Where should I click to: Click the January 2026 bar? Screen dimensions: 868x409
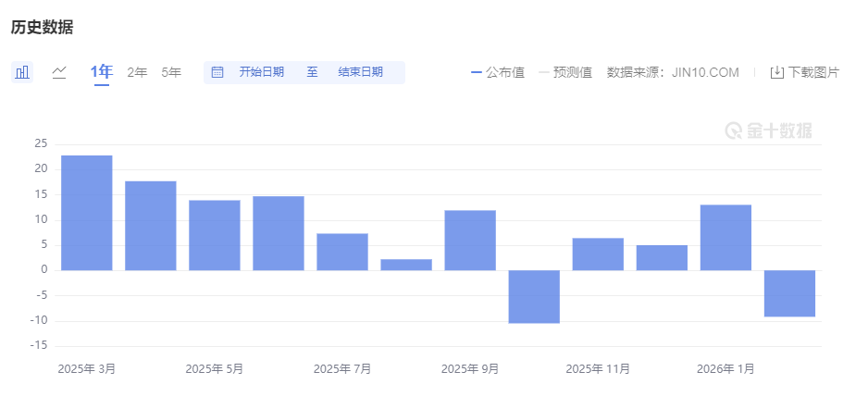[x=725, y=237]
